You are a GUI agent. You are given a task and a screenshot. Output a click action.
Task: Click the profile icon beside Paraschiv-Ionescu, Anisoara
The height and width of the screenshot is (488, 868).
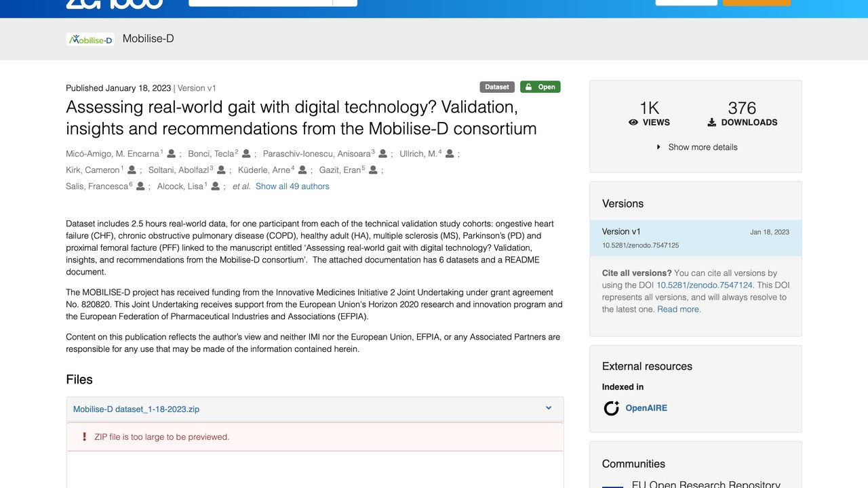(382, 154)
